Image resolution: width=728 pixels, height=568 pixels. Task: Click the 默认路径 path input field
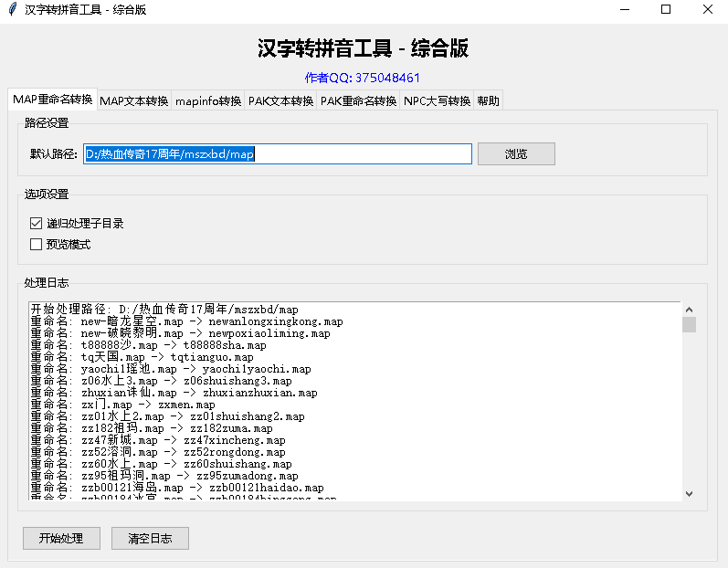(278, 154)
